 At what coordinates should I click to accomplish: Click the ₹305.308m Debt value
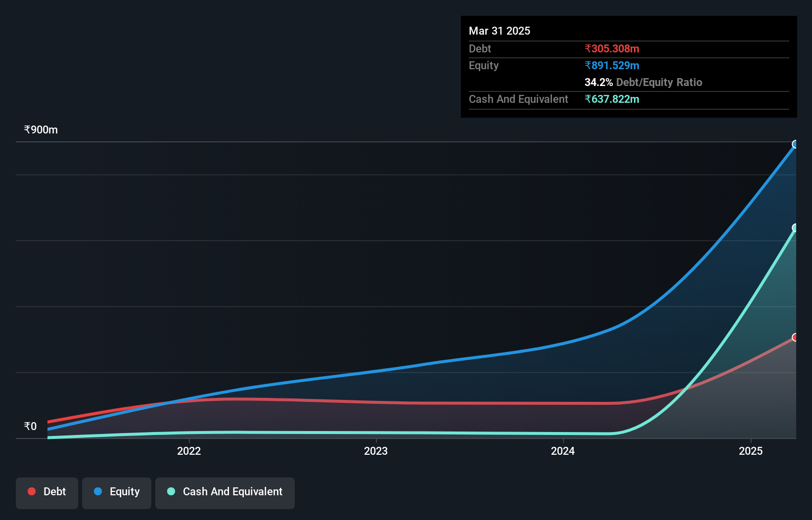tap(612, 48)
